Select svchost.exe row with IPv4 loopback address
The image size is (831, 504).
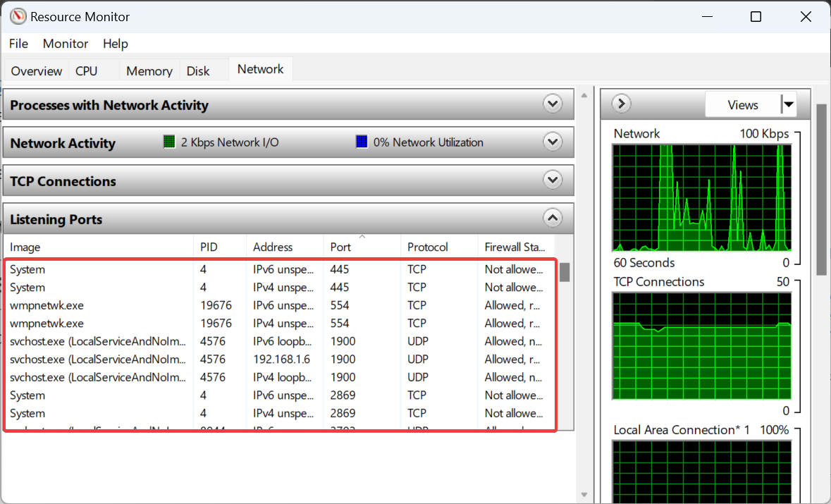coord(280,377)
